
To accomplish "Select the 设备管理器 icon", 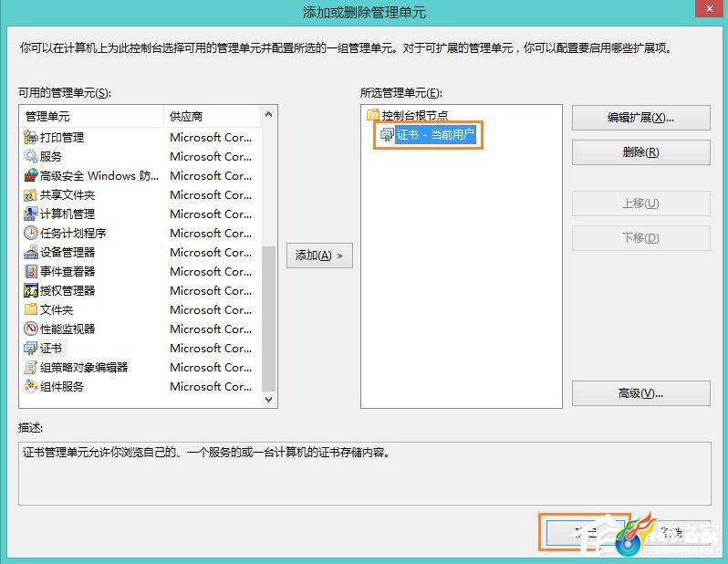I will [x=31, y=252].
